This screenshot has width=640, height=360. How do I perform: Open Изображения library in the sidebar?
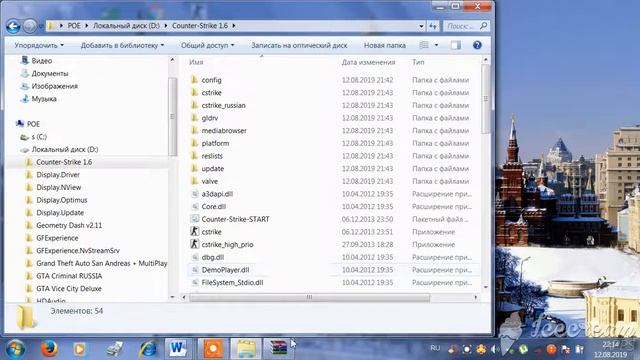55,86
